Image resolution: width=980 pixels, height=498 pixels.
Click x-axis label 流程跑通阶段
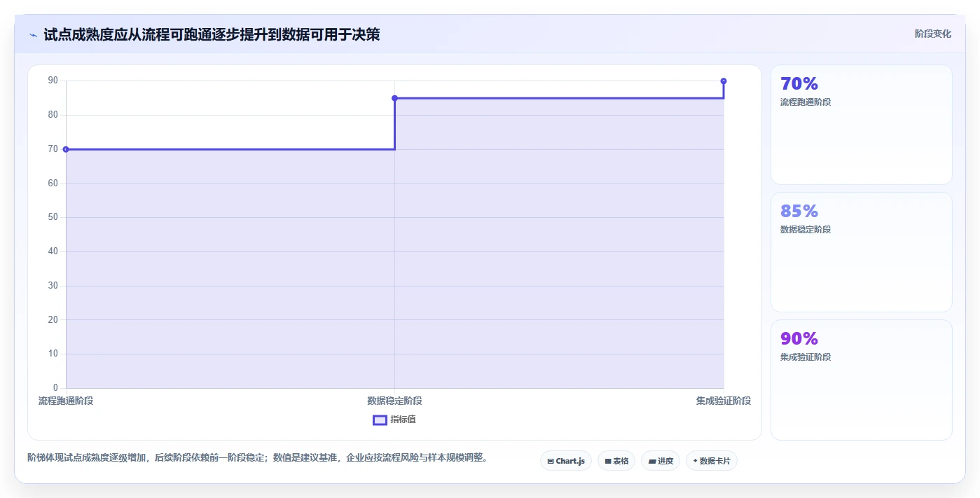coord(66,401)
